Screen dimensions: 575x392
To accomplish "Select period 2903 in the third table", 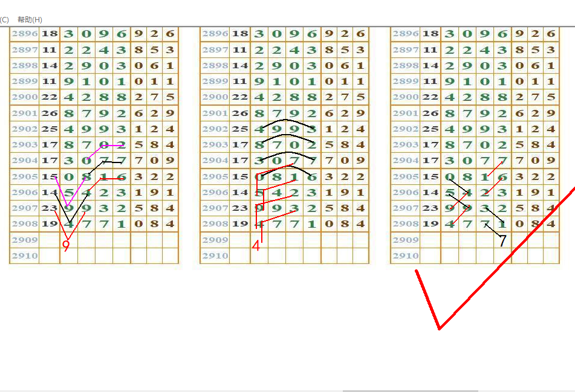I will (x=406, y=145).
